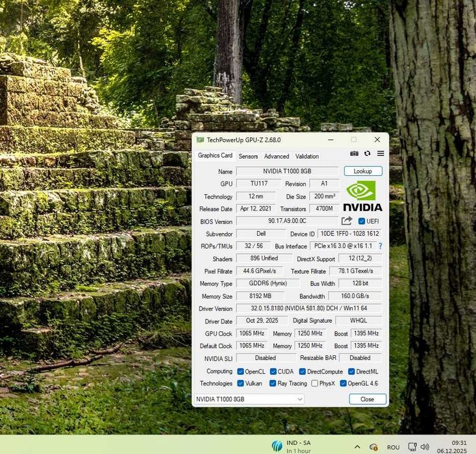Click the DirectX Support value 12 (12_2)
The height and width of the screenshot is (454, 476).
tap(360, 258)
